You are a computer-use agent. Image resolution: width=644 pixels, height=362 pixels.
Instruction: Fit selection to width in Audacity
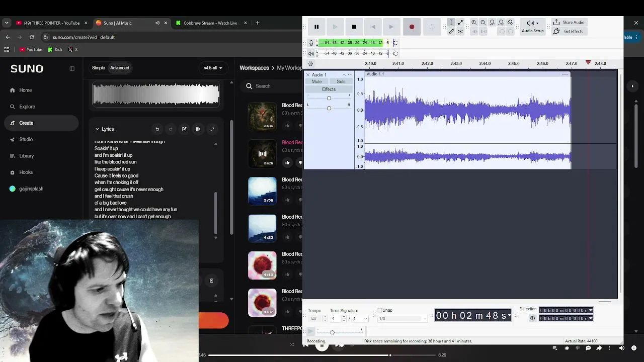[x=492, y=23]
